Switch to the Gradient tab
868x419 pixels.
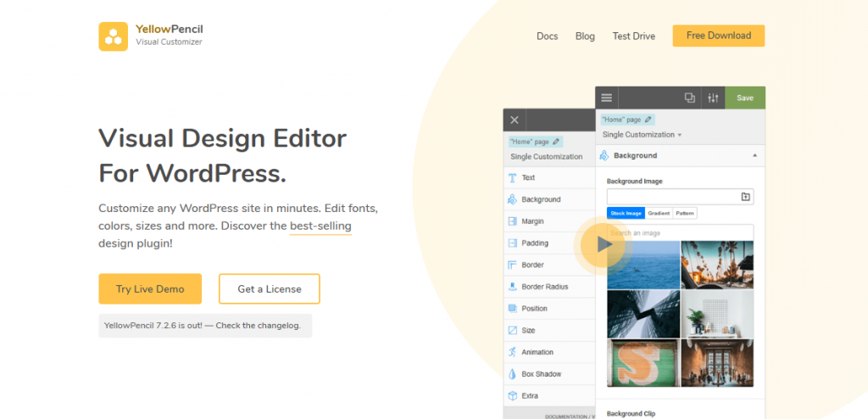659,214
